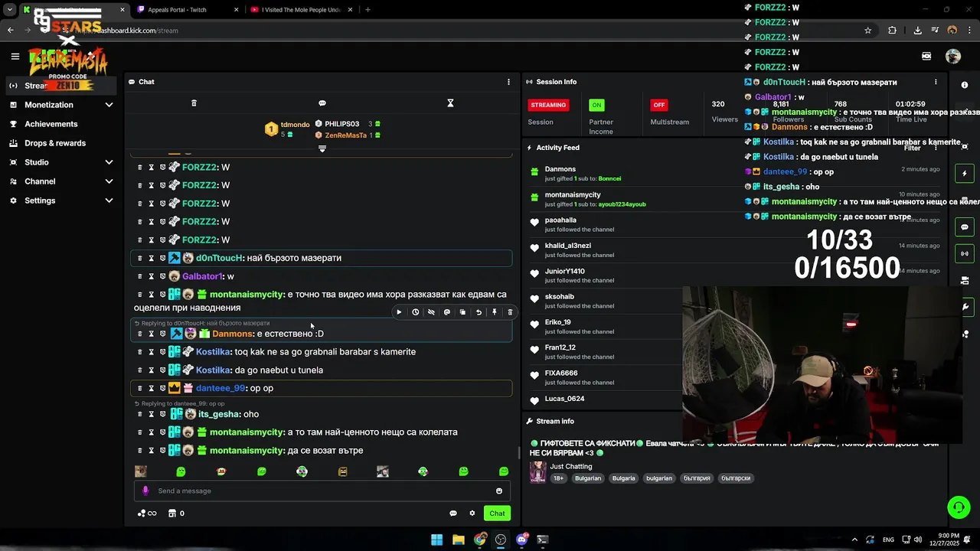Focus the Send a message input
The height and width of the screenshot is (551, 980).
click(322, 491)
